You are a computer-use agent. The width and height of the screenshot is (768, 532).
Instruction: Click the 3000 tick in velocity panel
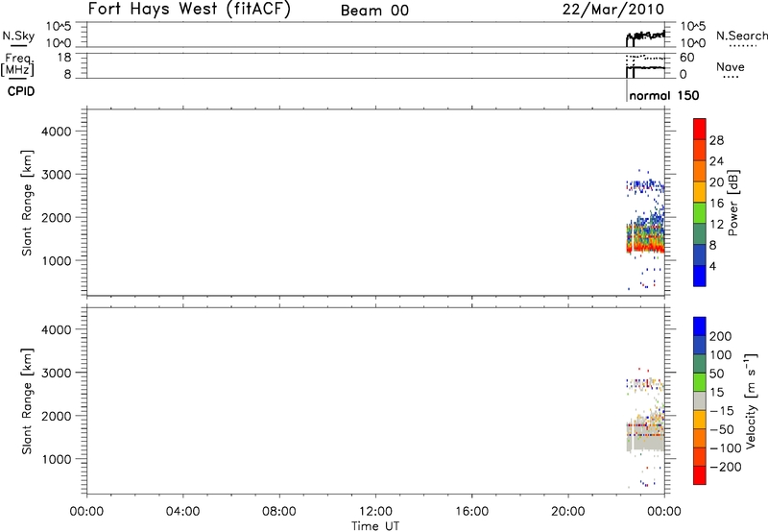pos(57,373)
